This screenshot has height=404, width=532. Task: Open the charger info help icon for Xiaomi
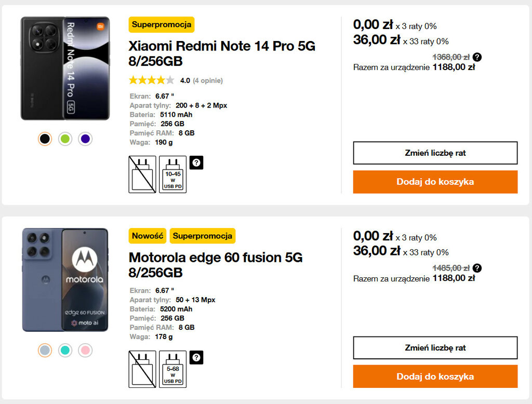pos(196,163)
